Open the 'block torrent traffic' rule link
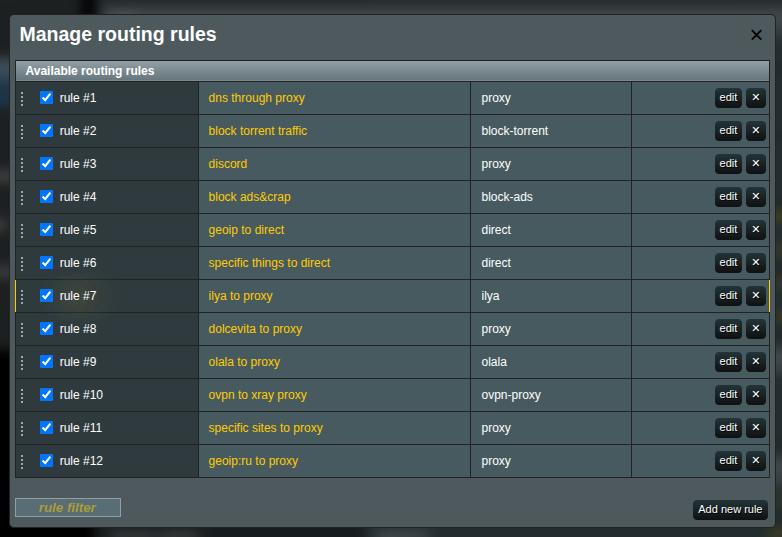 (x=257, y=131)
